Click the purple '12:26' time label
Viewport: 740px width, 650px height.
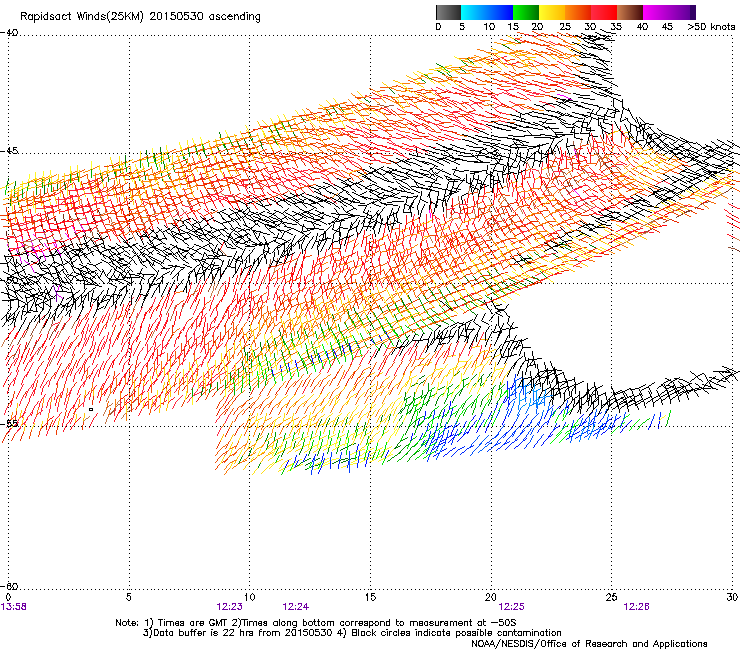click(x=636, y=607)
